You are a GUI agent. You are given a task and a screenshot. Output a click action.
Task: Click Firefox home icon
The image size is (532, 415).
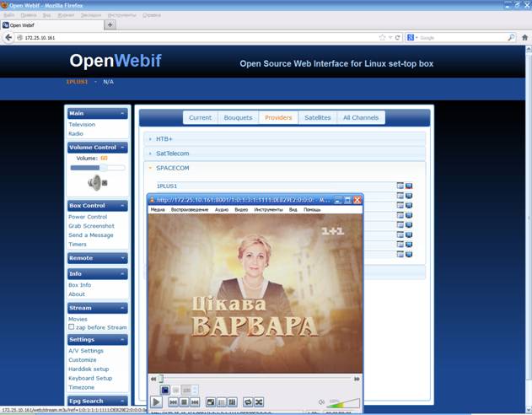click(524, 38)
